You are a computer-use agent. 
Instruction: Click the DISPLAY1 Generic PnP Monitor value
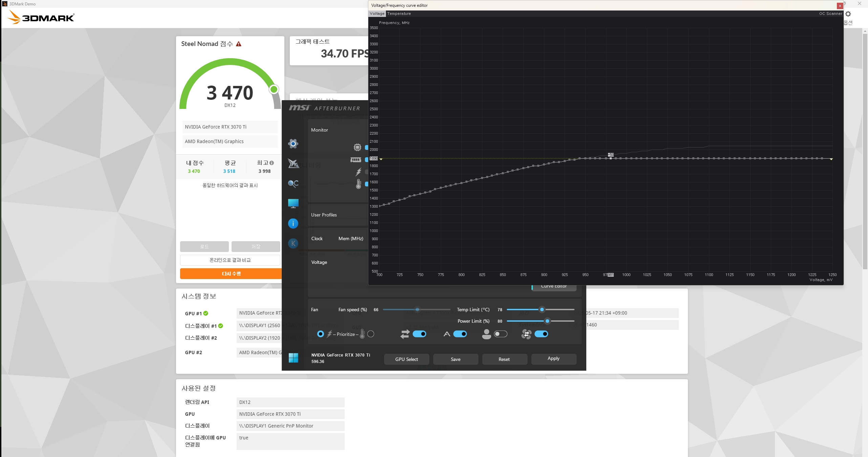coord(290,426)
